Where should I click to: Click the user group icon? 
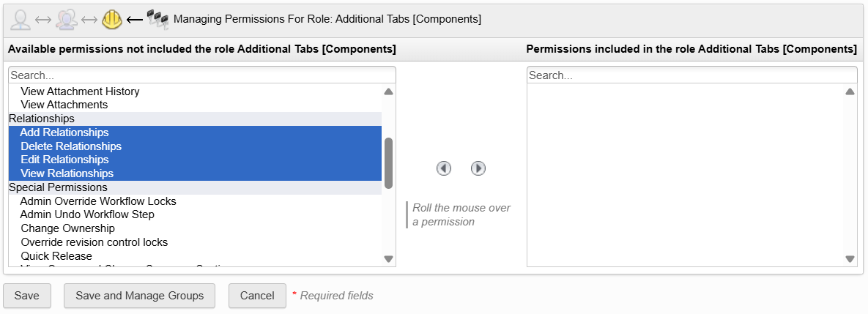pyautogui.click(x=67, y=19)
